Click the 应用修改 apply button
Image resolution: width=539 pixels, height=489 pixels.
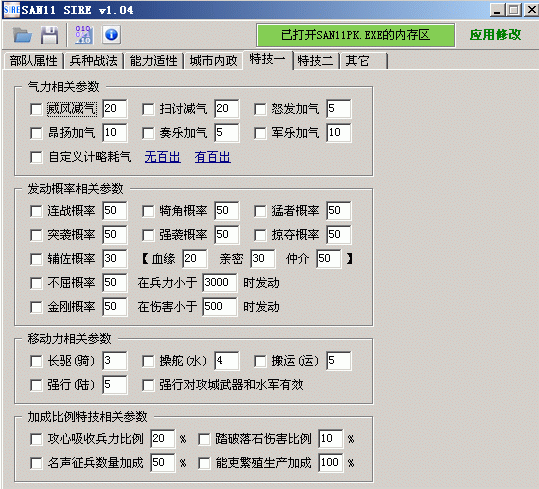495,35
